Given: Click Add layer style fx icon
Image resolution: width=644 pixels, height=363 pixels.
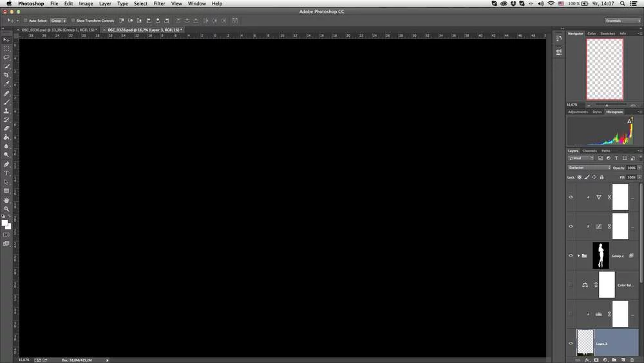Looking at the screenshot, I should [587, 360].
